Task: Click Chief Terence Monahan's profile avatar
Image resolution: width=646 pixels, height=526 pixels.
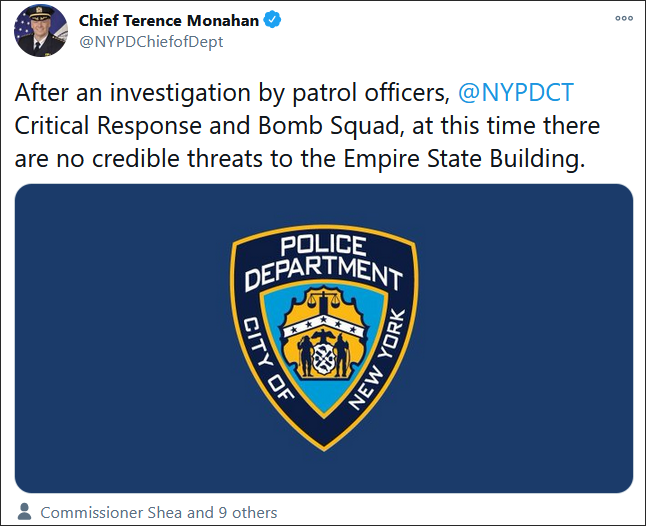Action: [41, 30]
